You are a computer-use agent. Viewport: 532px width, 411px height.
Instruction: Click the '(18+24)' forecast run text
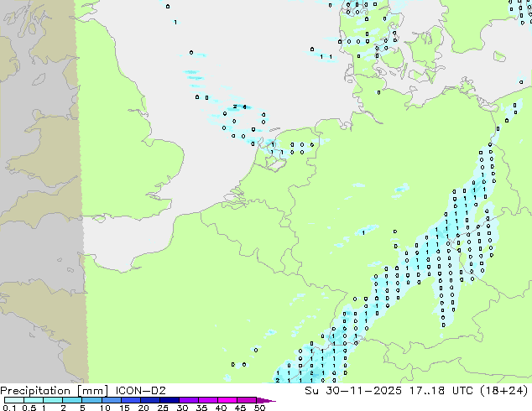point(503,391)
